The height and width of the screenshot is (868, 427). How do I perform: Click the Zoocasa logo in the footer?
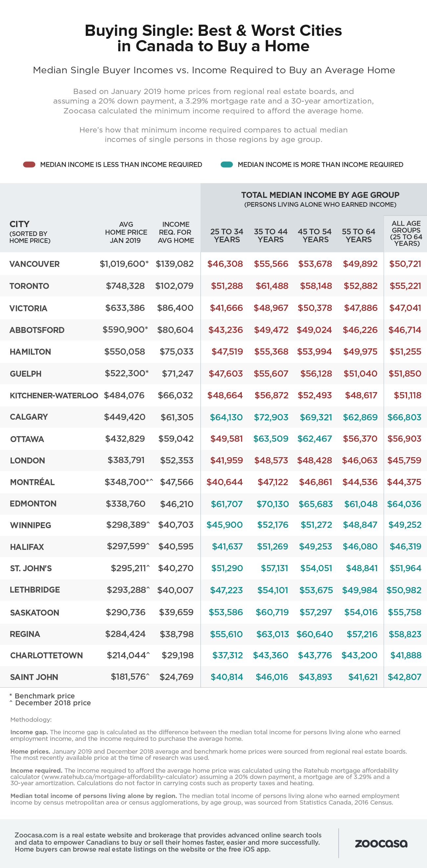(x=381, y=844)
